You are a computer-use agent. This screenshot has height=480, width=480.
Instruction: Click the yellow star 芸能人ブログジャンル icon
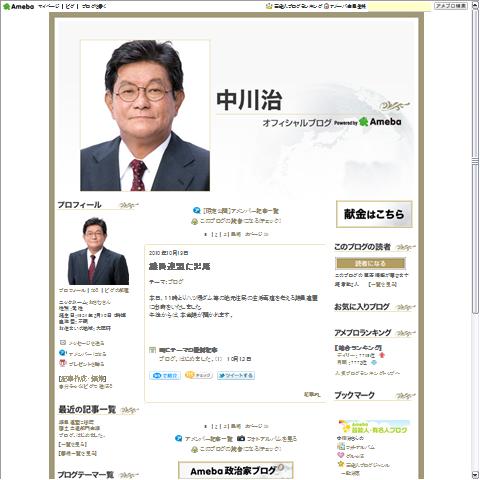[x=341, y=464]
